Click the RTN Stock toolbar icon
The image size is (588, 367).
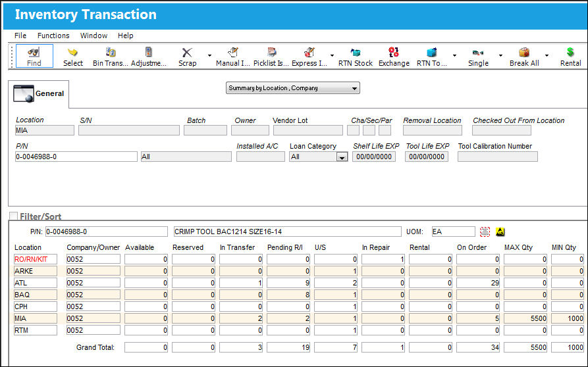coord(355,52)
